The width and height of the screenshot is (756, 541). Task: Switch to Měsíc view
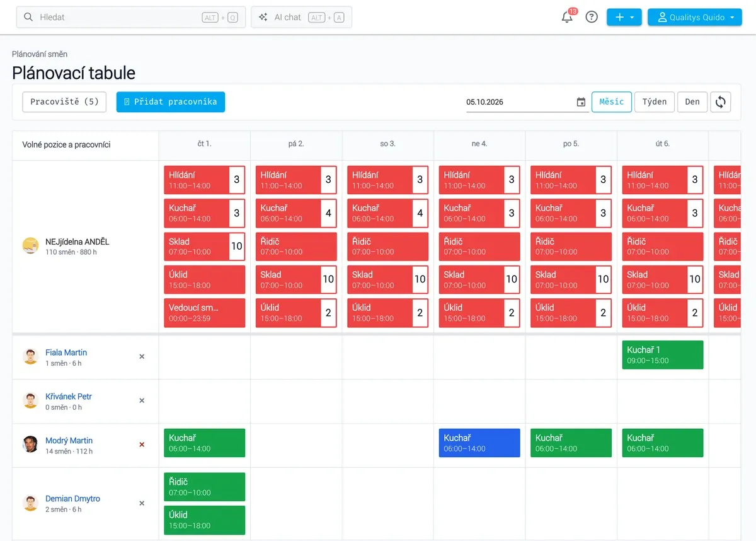pos(612,102)
